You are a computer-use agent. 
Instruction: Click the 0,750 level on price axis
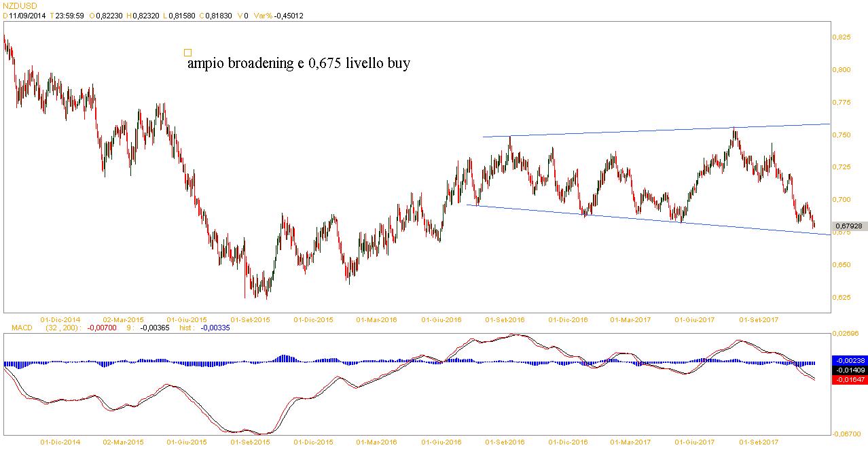click(x=842, y=135)
